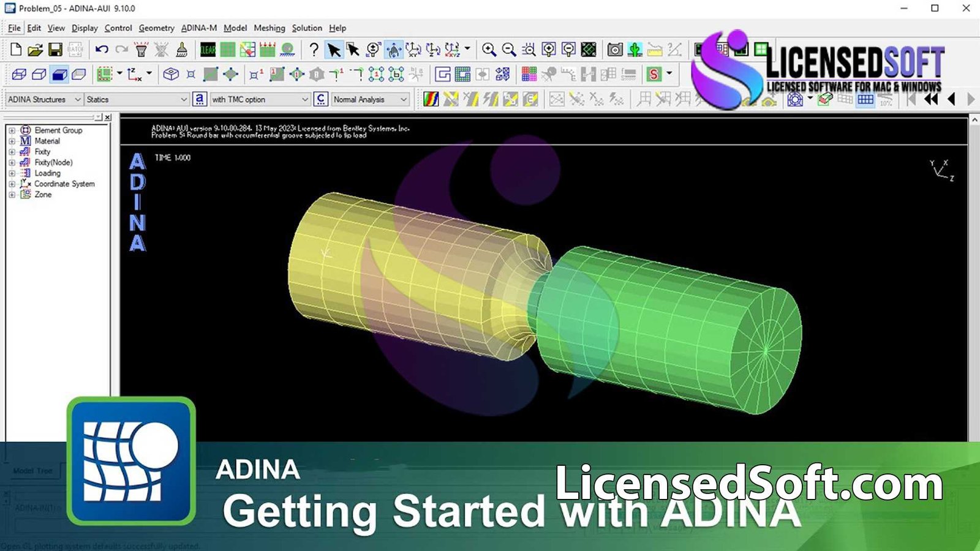This screenshot has height=551, width=980.
Task: Toggle the Dynamic Pan hand tool
Action: pos(393,50)
